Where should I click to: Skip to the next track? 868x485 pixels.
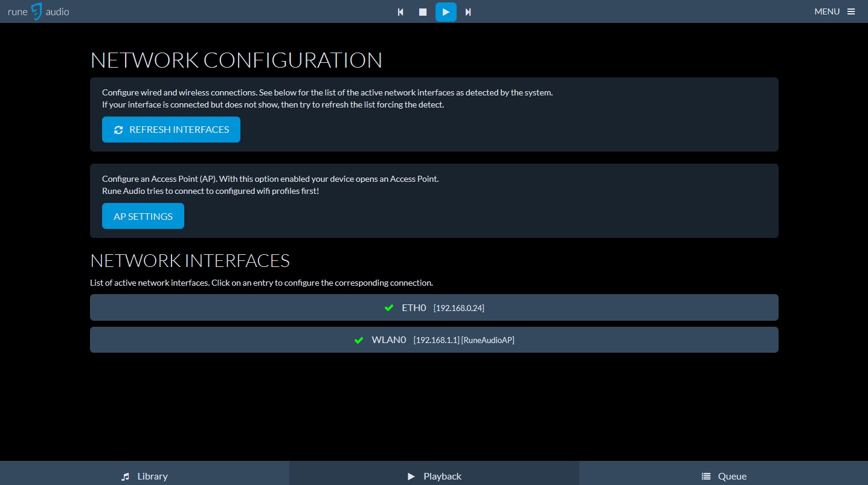coord(468,12)
